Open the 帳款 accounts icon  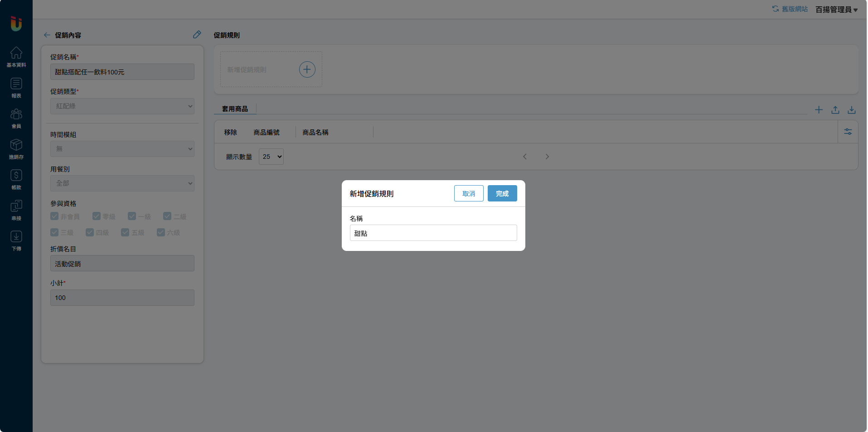pos(16,179)
